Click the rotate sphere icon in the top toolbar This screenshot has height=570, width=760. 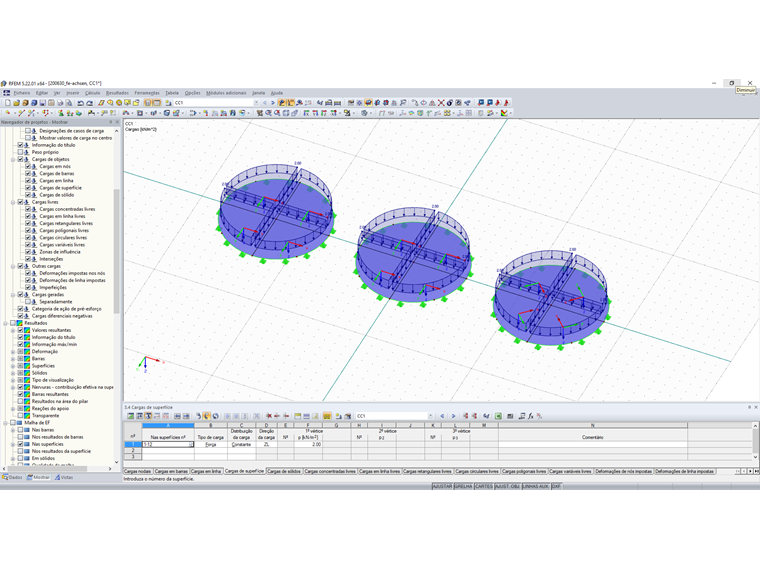point(450,103)
